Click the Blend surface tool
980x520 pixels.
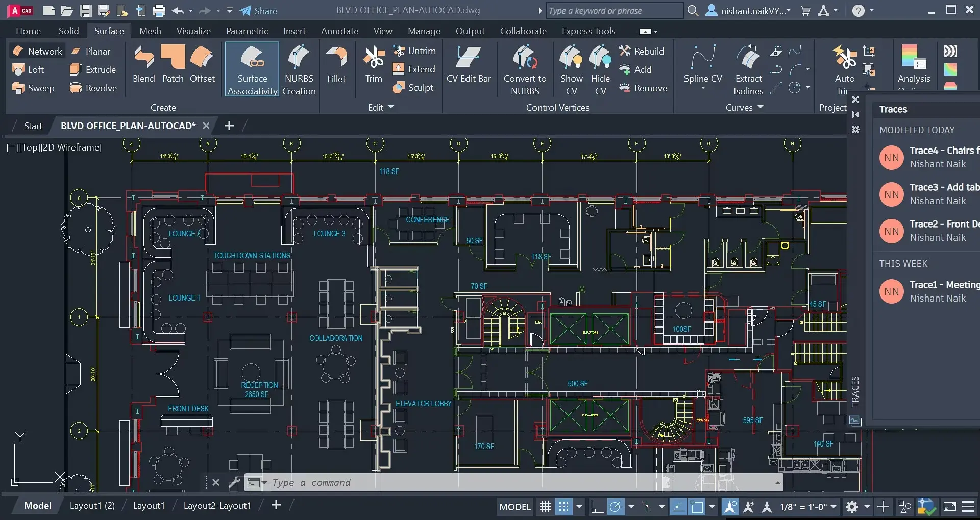143,64
